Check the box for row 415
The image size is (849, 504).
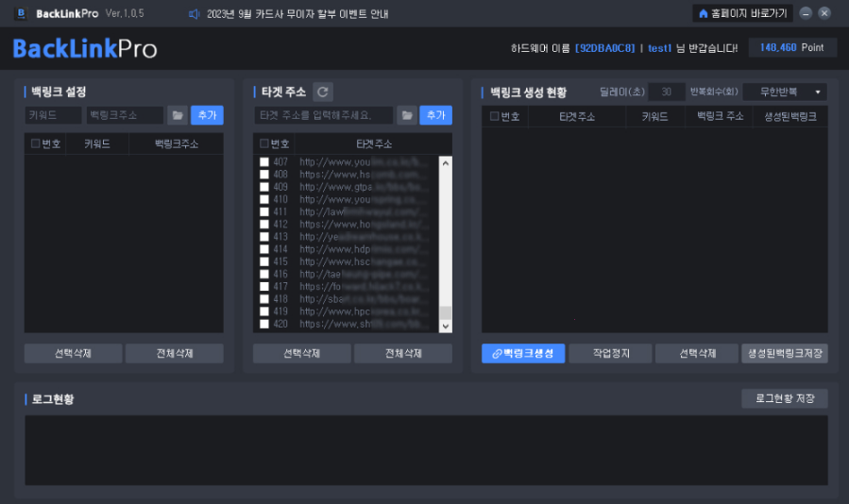click(264, 261)
